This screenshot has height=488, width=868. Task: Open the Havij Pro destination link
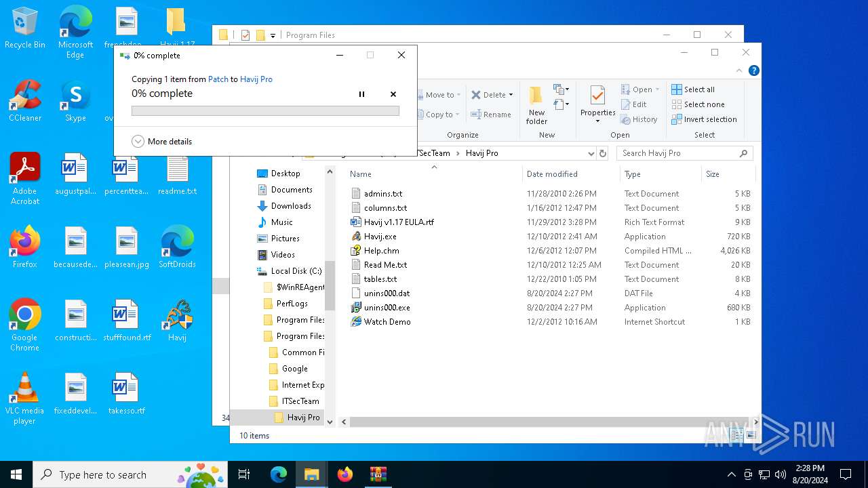pos(256,79)
